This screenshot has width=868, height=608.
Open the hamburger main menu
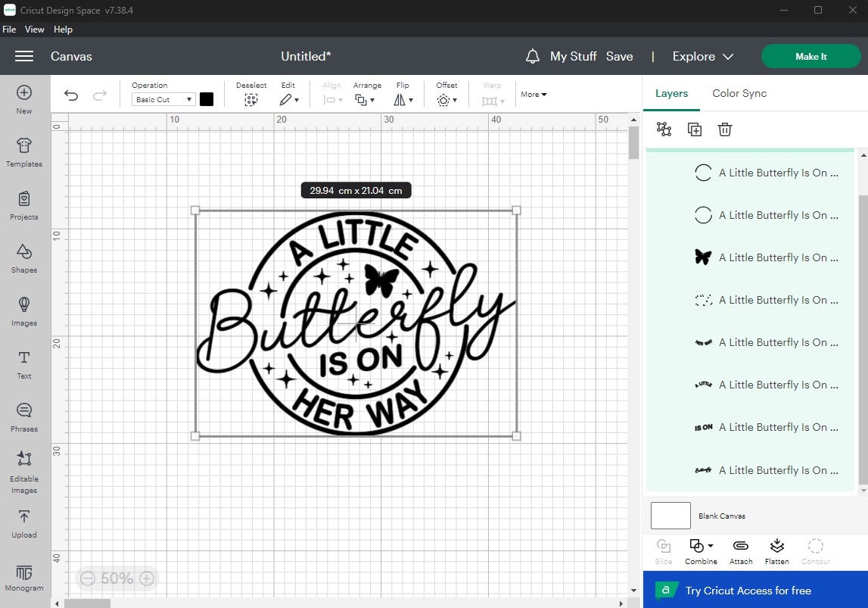(x=23, y=56)
